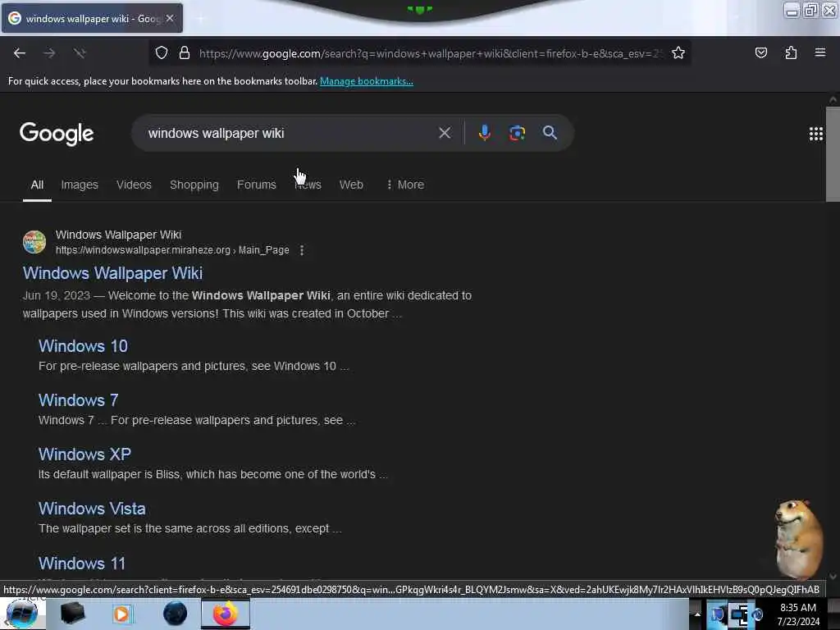This screenshot has height=630, width=840.
Task: Switch to the Videos tab
Action: pos(134,185)
